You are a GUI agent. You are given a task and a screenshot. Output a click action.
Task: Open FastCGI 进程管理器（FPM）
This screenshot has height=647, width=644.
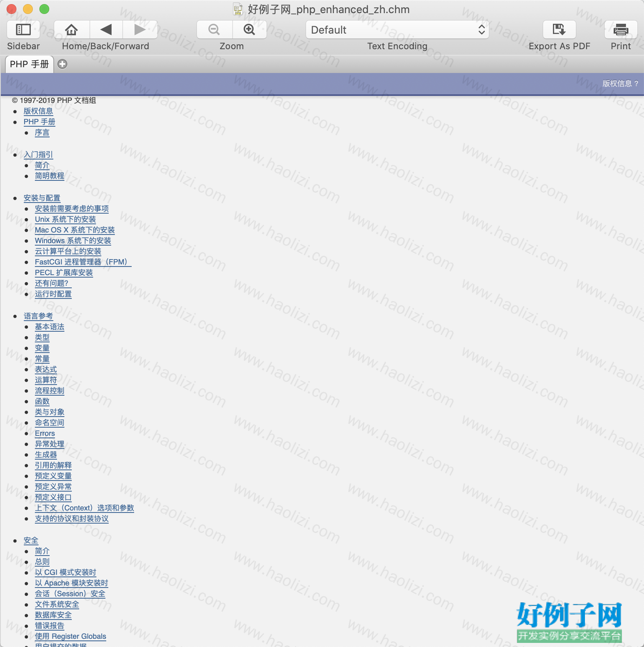[x=83, y=262]
